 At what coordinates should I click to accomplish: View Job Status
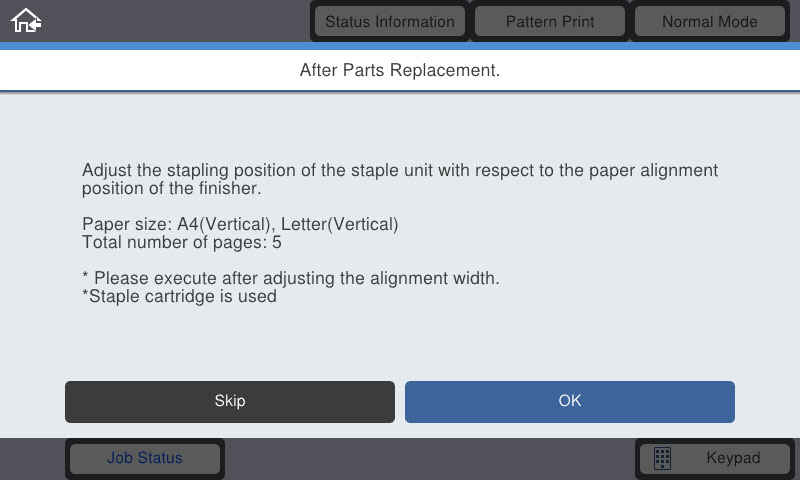tap(145, 458)
